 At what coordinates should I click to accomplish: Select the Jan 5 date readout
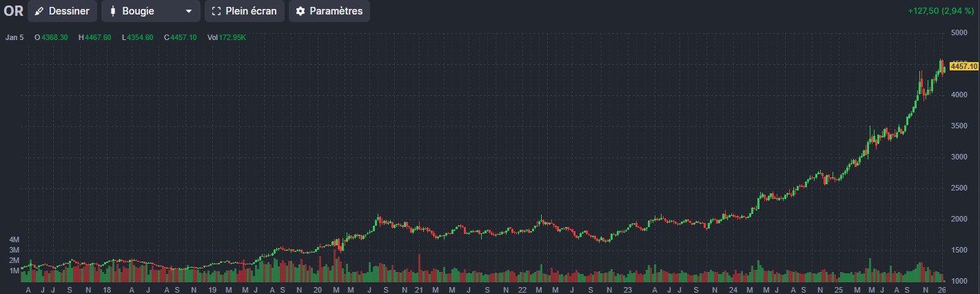(x=14, y=37)
